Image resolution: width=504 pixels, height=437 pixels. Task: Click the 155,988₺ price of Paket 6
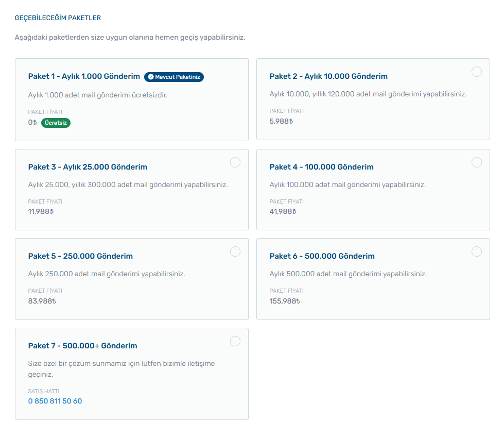pyautogui.click(x=285, y=301)
